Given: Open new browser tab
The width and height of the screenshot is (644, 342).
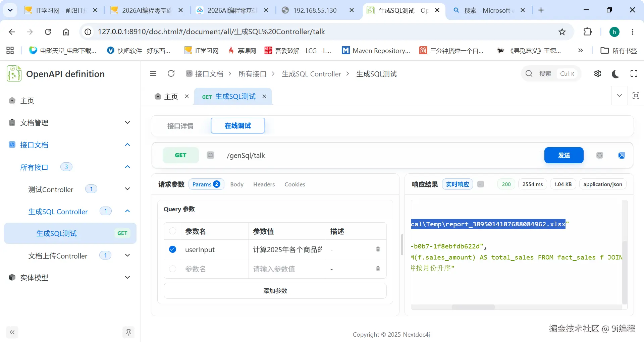Looking at the screenshot, I should point(541,10).
